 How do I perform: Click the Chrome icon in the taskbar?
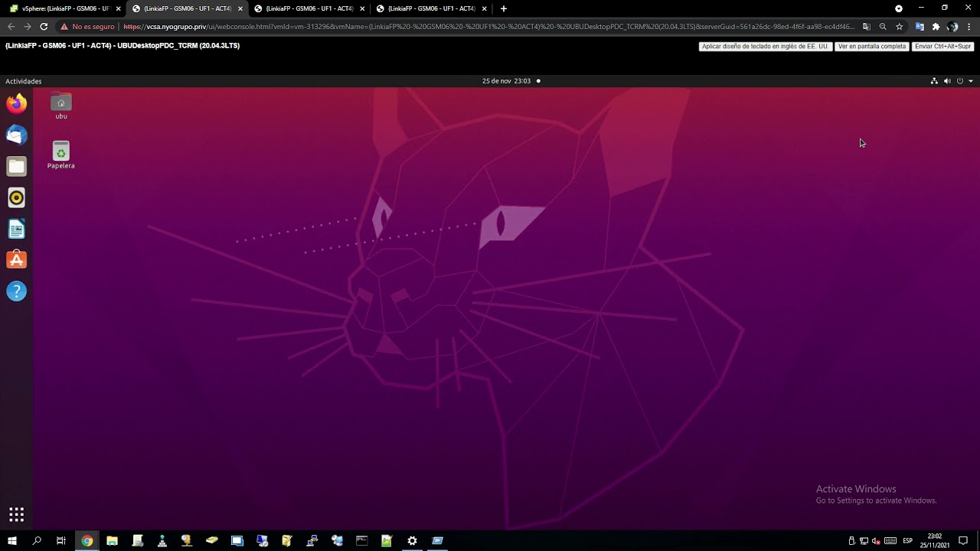87,541
